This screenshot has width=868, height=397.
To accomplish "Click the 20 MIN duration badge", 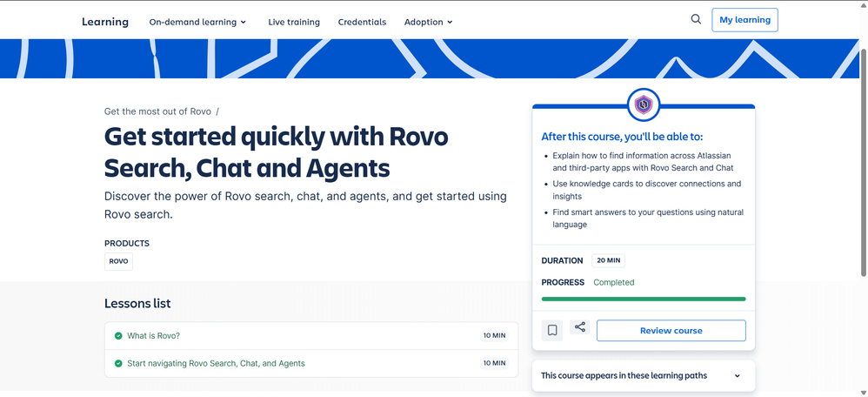I will pyautogui.click(x=608, y=260).
